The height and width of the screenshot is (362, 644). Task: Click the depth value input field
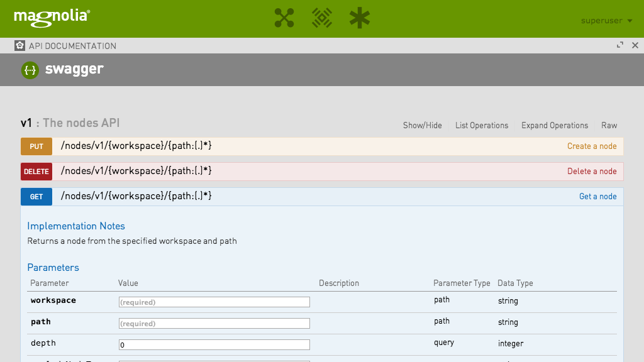214,345
